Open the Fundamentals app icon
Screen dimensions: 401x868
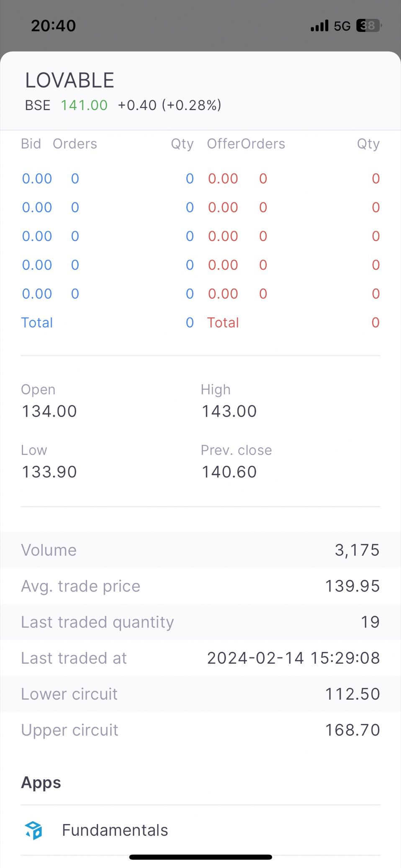pos(33,830)
